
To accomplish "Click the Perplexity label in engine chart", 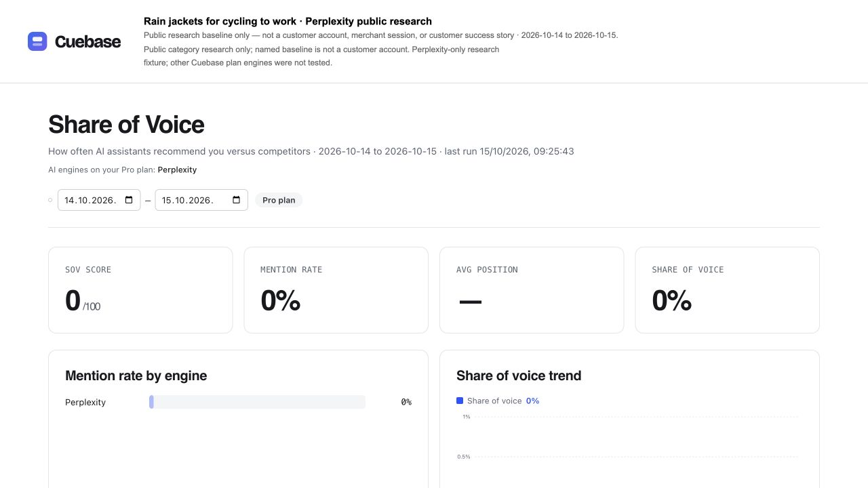I will [x=85, y=402].
